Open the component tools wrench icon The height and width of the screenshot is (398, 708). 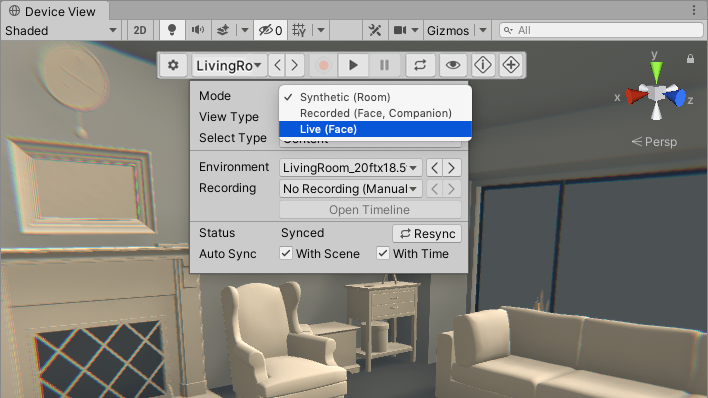tap(375, 30)
